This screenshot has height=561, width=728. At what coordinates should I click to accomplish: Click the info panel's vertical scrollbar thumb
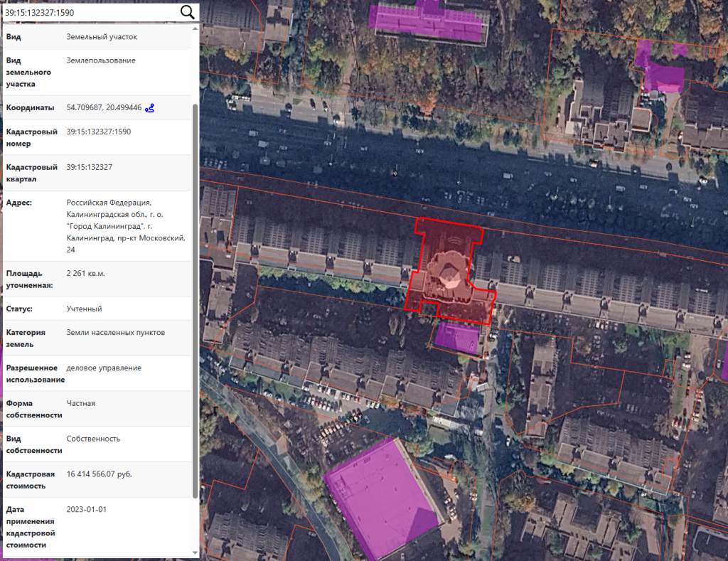point(196,299)
